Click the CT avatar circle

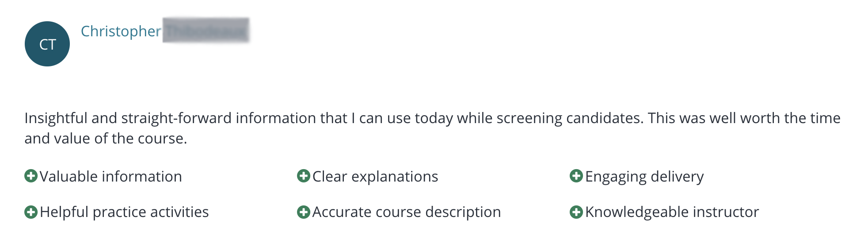coord(47,44)
